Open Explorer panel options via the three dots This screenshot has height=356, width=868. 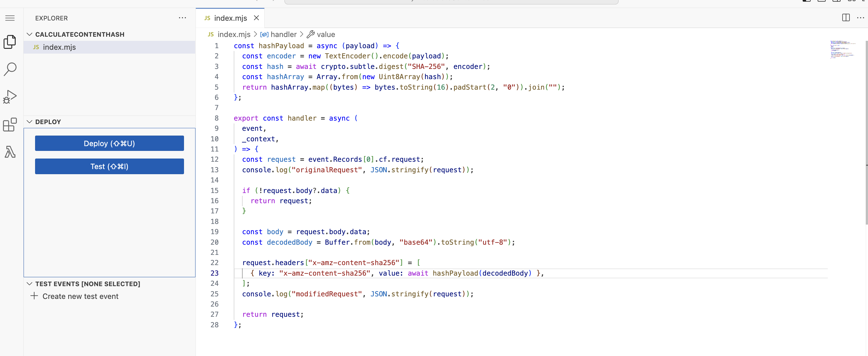182,18
